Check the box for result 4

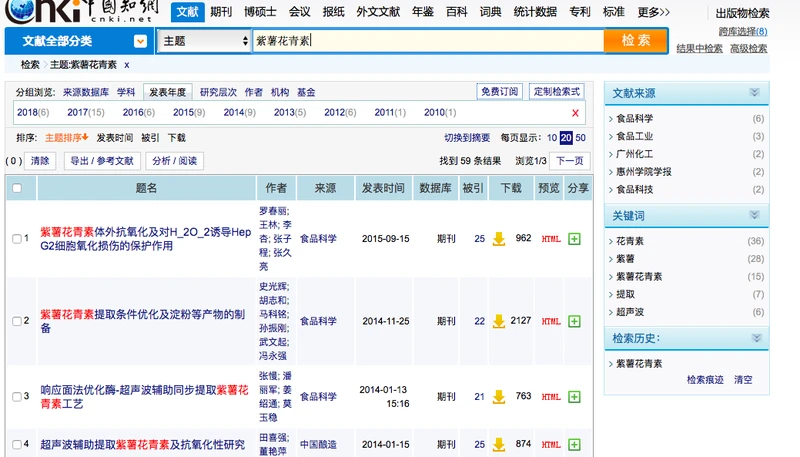pyautogui.click(x=16, y=445)
